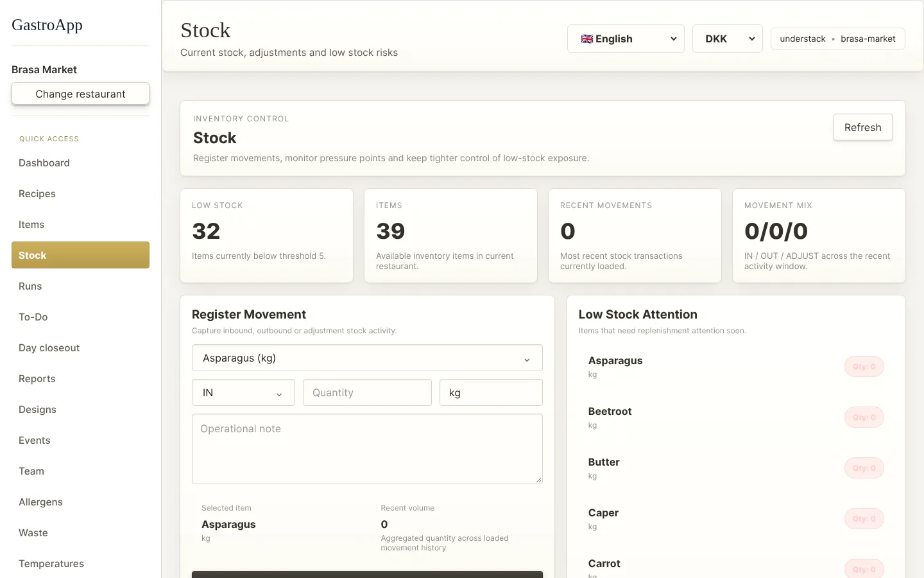
Task: Click the Qty: 0 badge for Caper
Action: (864, 519)
